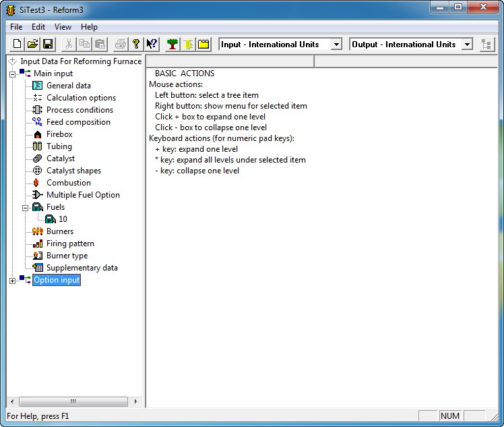Click the Firebox house icon
The height and width of the screenshot is (427, 504).
click(x=37, y=134)
